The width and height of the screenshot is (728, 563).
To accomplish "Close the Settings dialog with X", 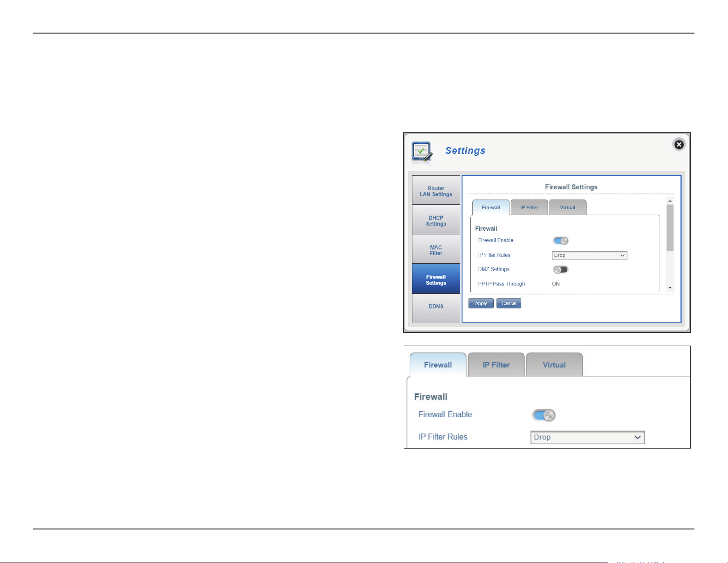I will [679, 145].
